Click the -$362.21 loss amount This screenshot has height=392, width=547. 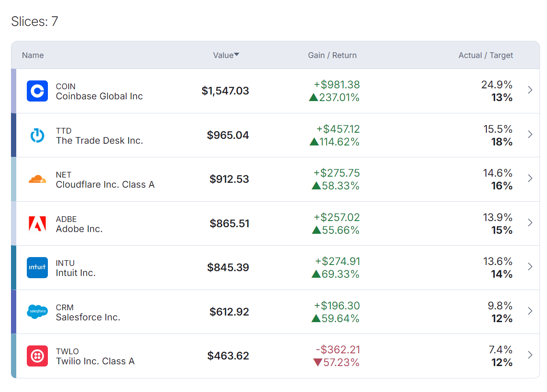(x=338, y=350)
